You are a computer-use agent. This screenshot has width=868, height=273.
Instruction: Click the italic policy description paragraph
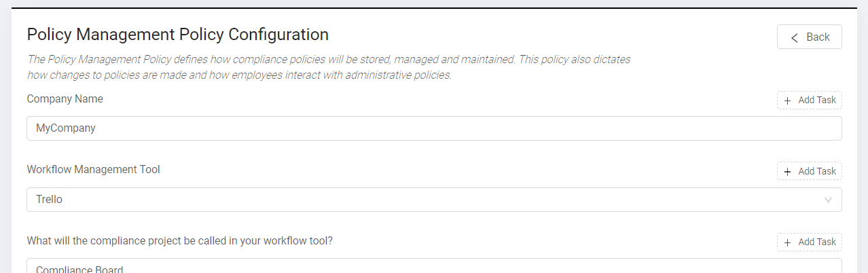[x=329, y=67]
